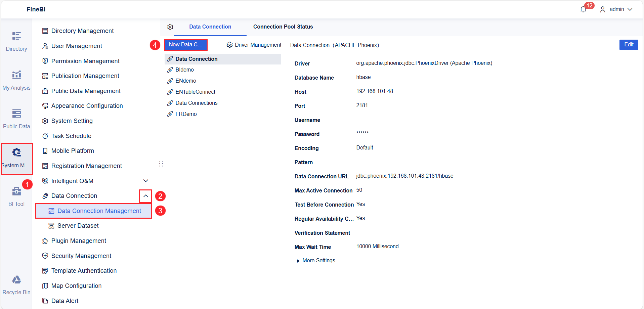Click the panel divider drag handle
This screenshot has width=644, height=309.
(161, 164)
